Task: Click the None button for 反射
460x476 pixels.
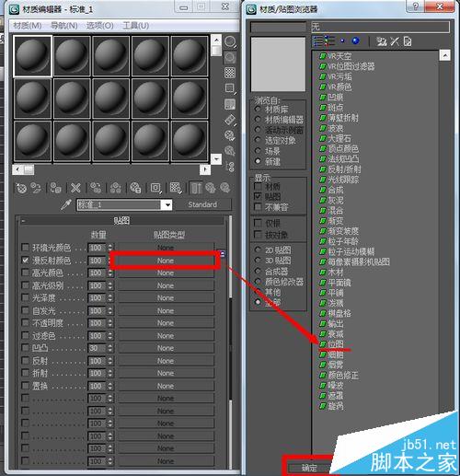Action: click(x=166, y=361)
